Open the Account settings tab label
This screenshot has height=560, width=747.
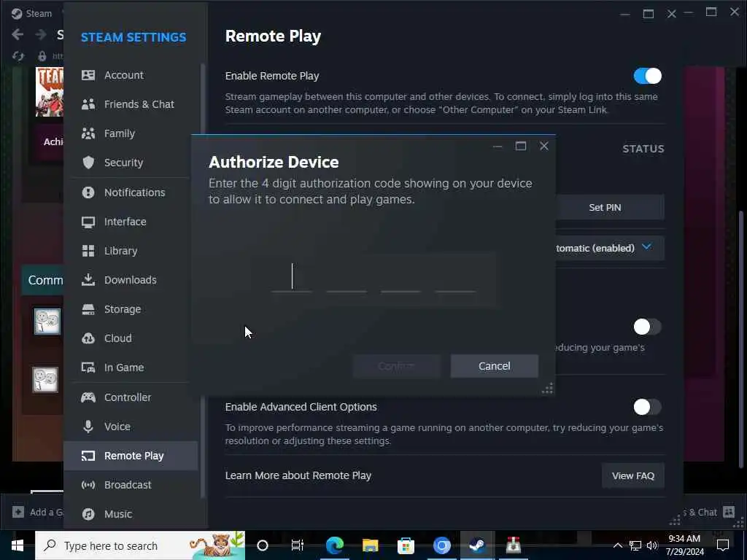tap(124, 75)
